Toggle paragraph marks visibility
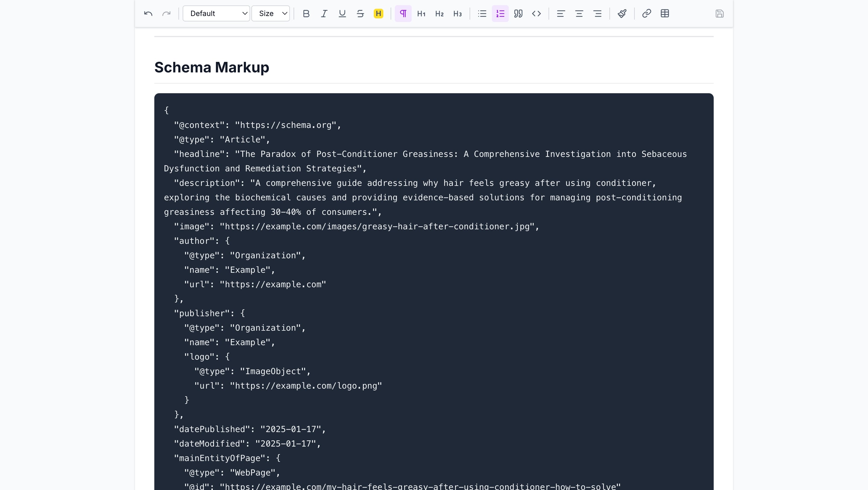This screenshot has width=868, height=490. tap(403, 14)
